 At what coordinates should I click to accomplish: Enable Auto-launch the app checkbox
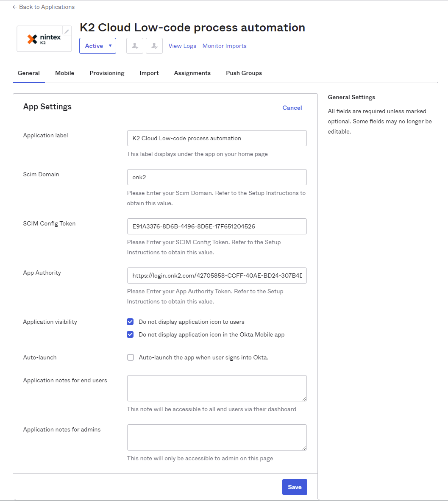point(131,357)
